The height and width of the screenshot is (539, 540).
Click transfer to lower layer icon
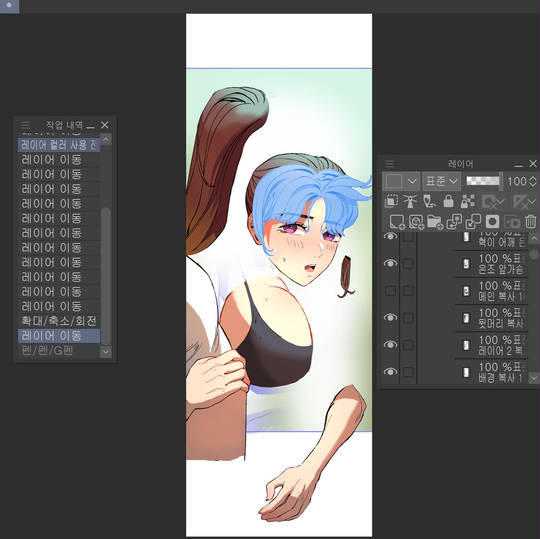pyautogui.click(x=454, y=221)
